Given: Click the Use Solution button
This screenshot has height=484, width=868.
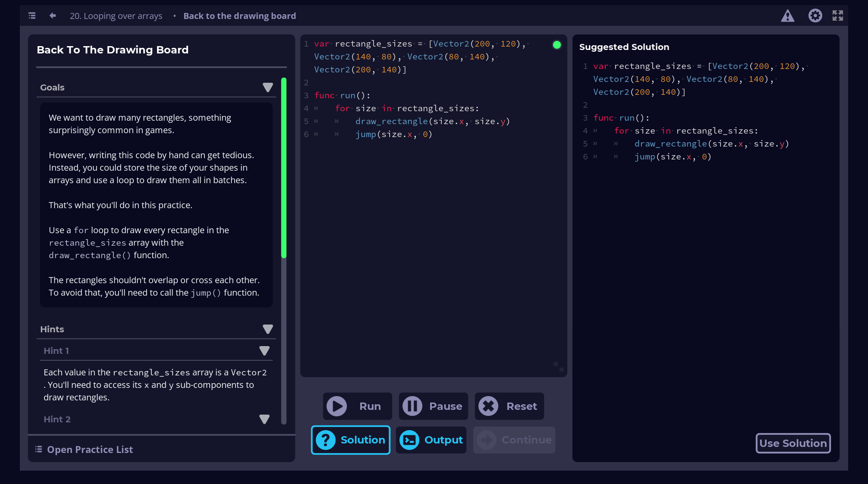Looking at the screenshot, I should [793, 443].
